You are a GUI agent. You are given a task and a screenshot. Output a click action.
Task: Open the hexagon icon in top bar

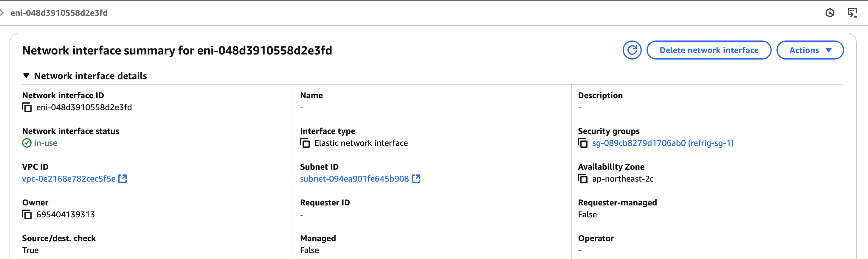[830, 13]
